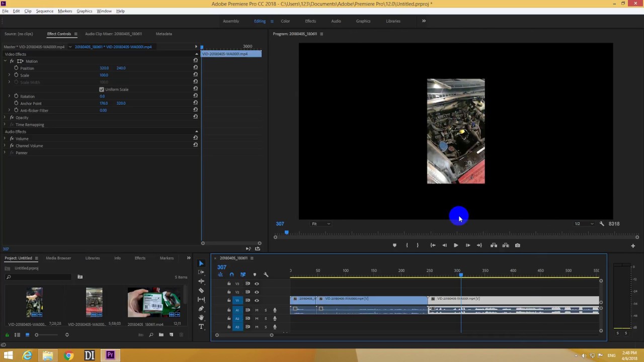
Task: Add marker in the timeline header
Action: point(255,275)
